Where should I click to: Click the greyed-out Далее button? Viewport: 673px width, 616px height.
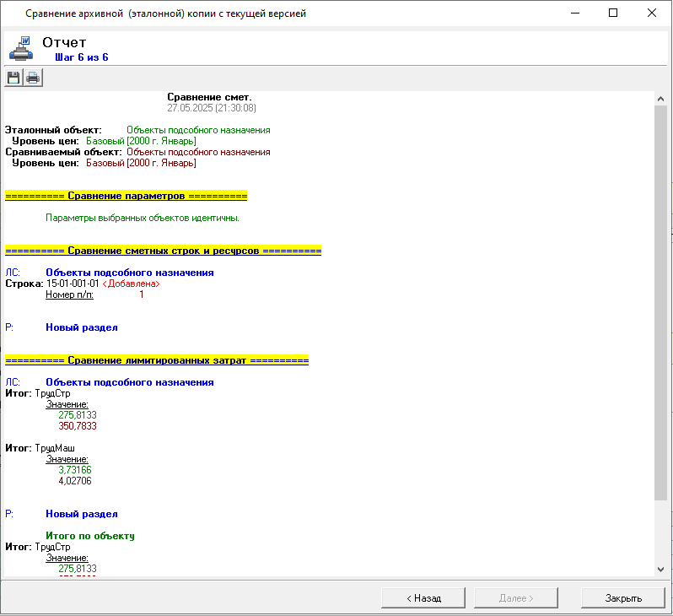click(x=517, y=598)
